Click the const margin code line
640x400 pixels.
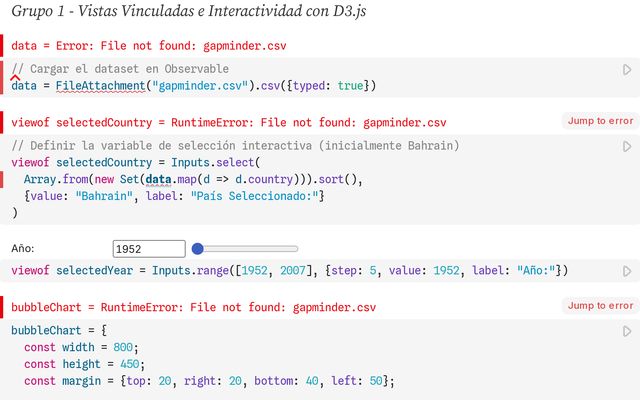click(x=209, y=381)
